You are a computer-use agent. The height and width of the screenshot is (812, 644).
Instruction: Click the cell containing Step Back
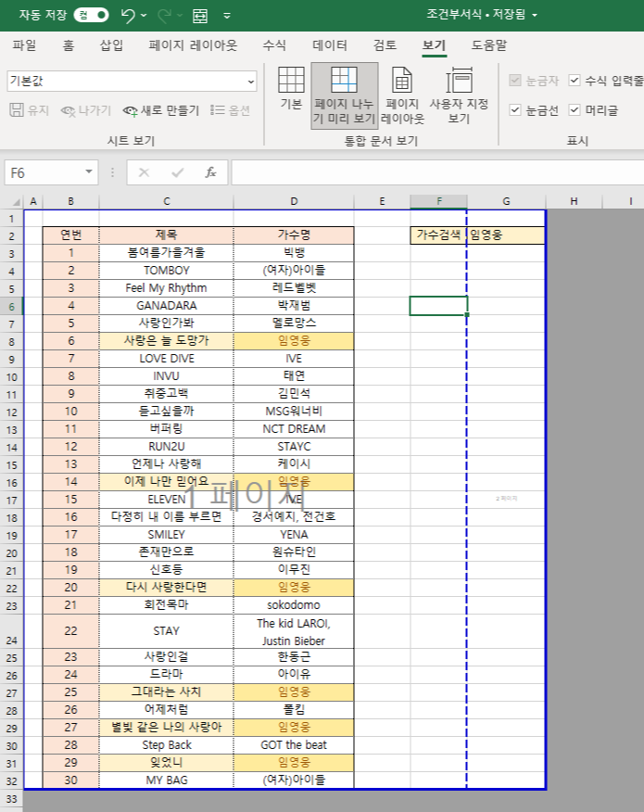166,744
